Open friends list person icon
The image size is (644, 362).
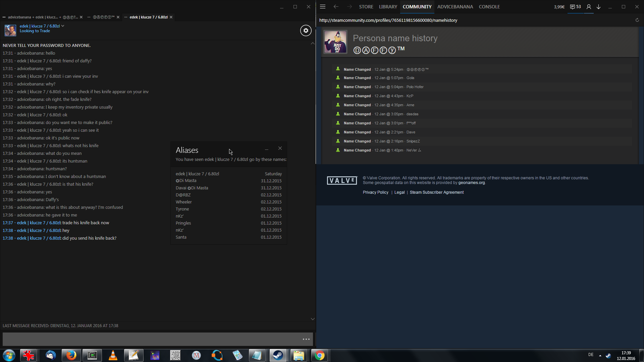coord(589,7)
